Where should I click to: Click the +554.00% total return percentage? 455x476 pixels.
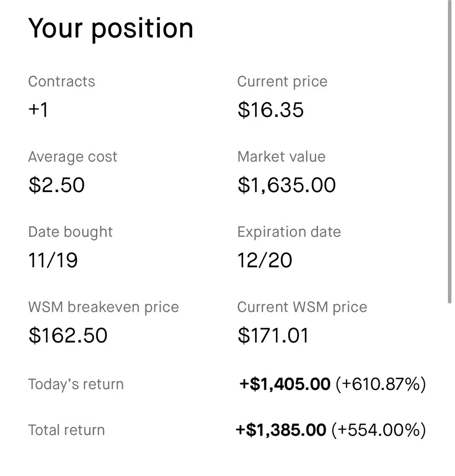[x=379, y=430]
